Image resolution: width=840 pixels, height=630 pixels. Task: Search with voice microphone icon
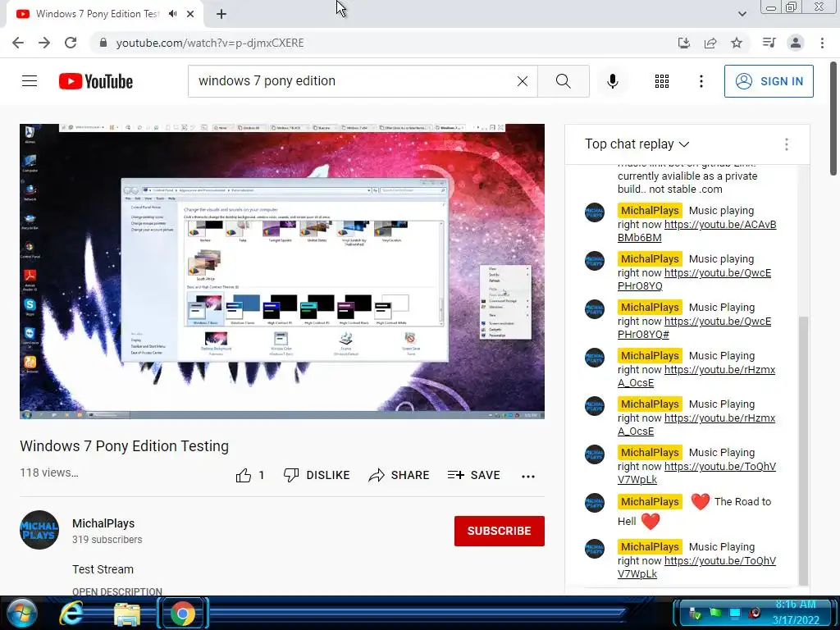click(x=612, y=81)
